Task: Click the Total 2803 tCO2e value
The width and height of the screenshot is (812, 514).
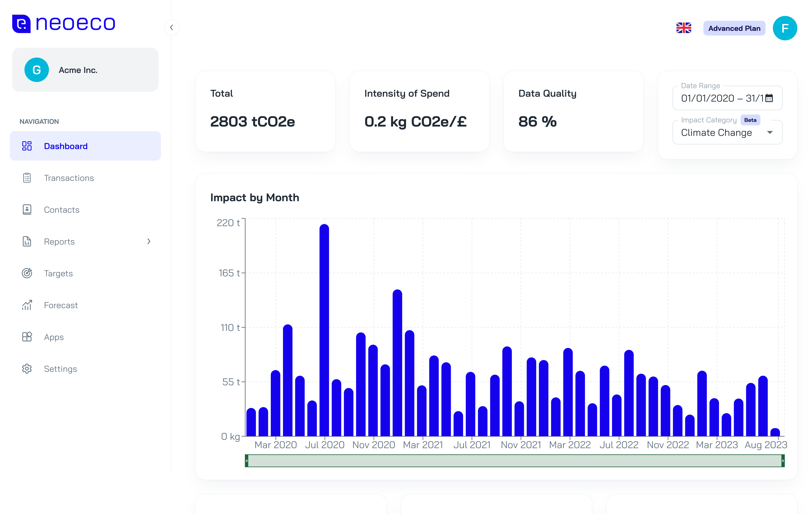Action: [x=253, y=121]
